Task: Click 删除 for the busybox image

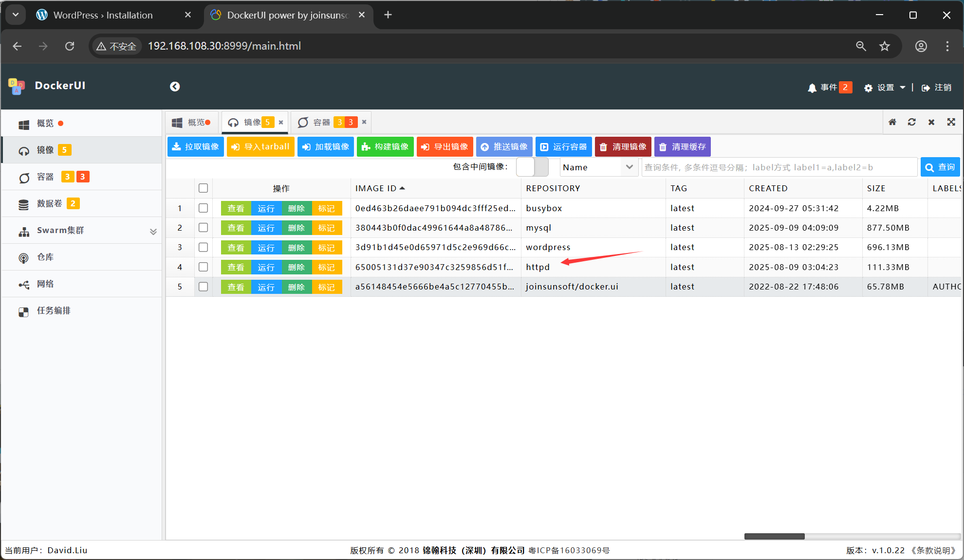Action: coord(297,208)
